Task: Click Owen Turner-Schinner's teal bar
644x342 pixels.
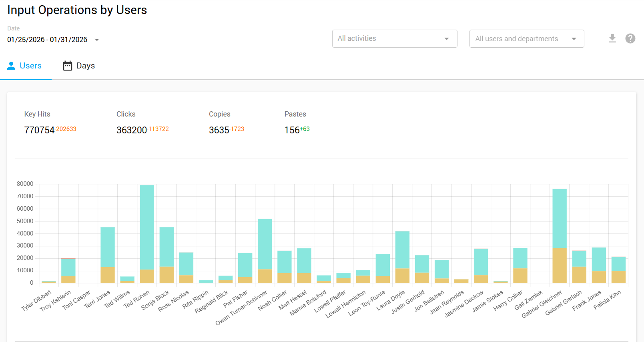Action: 265,243
